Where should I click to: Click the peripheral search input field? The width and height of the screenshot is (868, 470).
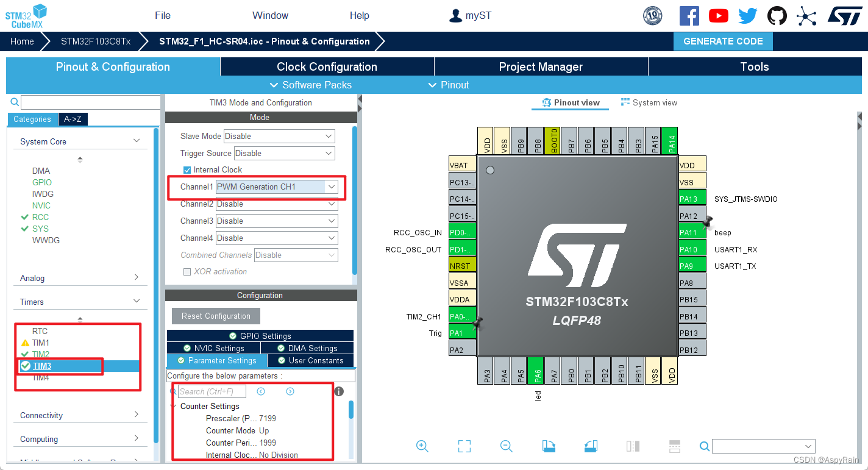(x=90, y=102)
